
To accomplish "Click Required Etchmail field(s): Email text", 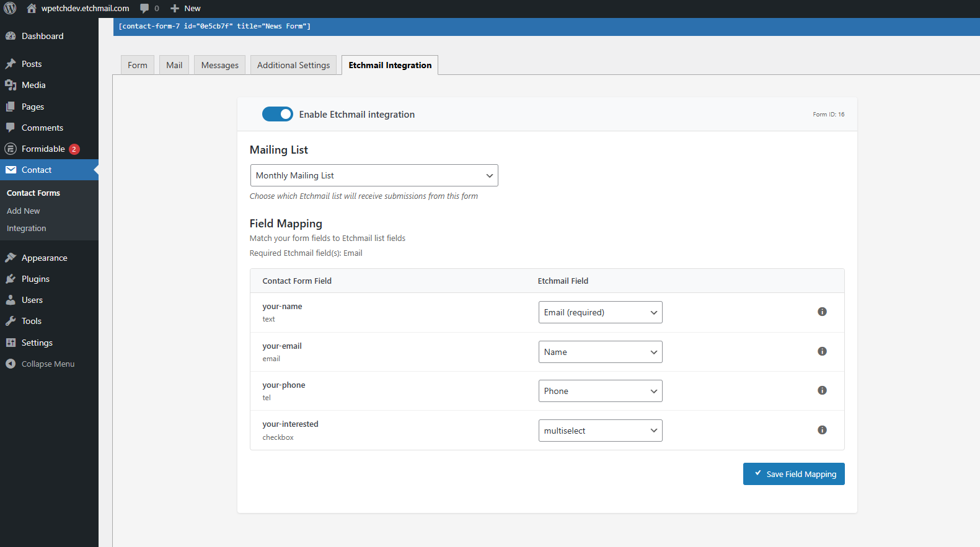I will click(306, 253).
